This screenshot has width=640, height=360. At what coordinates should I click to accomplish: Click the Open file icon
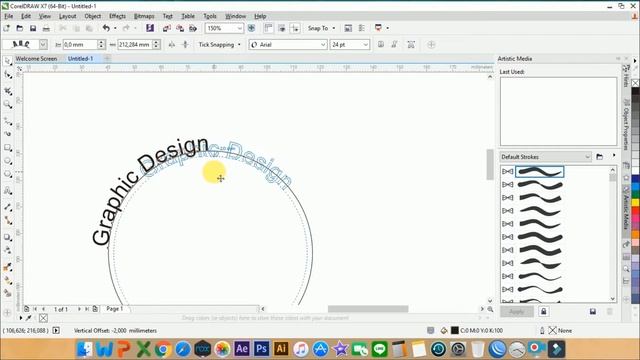click(x=20, y=28)
